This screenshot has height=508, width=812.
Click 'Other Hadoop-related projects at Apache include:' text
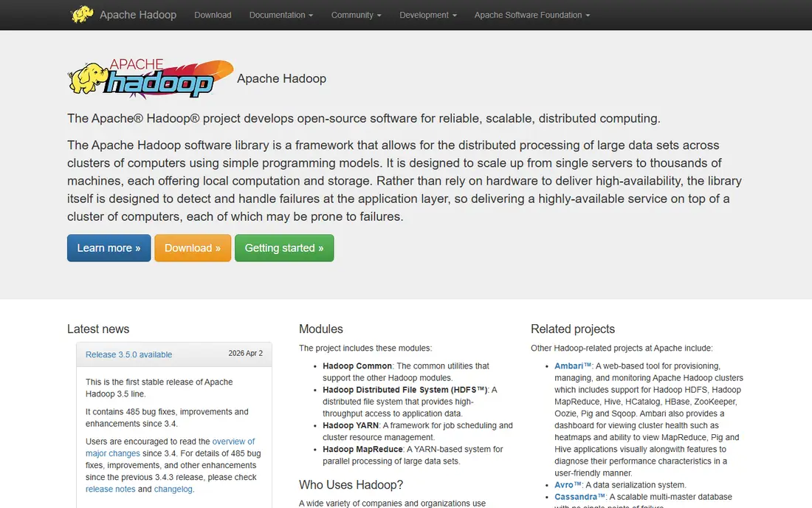[622, 349]
